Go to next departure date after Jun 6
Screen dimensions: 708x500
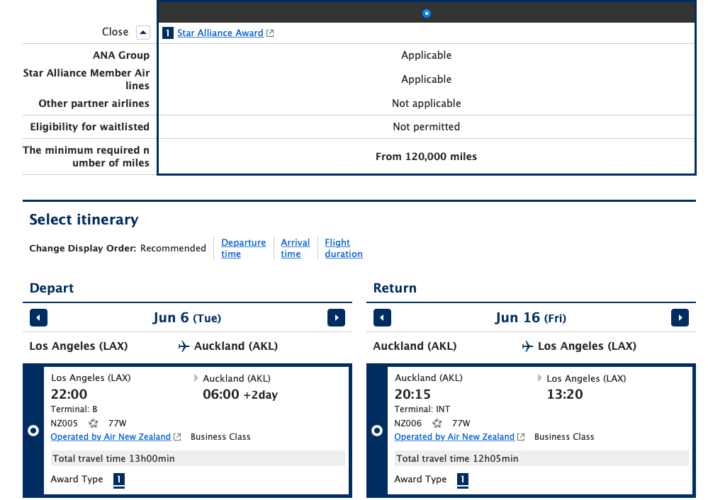pos(336,318)
